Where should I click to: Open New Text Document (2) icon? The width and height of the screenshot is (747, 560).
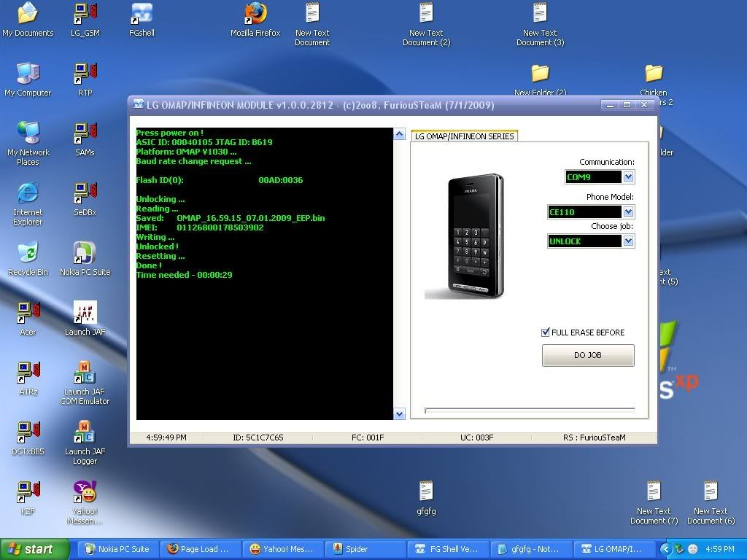pos(426,24)
